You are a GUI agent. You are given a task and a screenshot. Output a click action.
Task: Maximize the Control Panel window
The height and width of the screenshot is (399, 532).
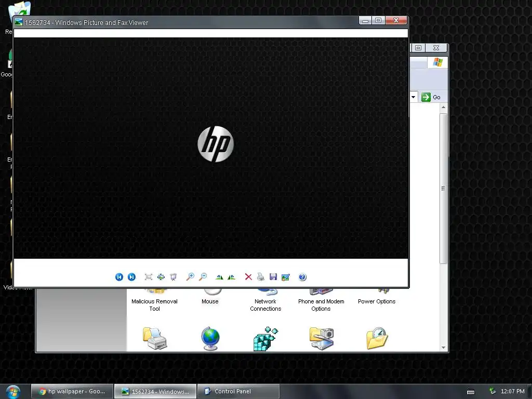click(x=418, y=48)
